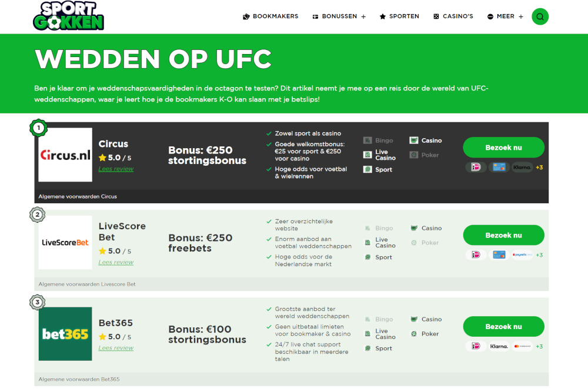
Task: Open the Casino's menu item
Action: tap(453, 16)
